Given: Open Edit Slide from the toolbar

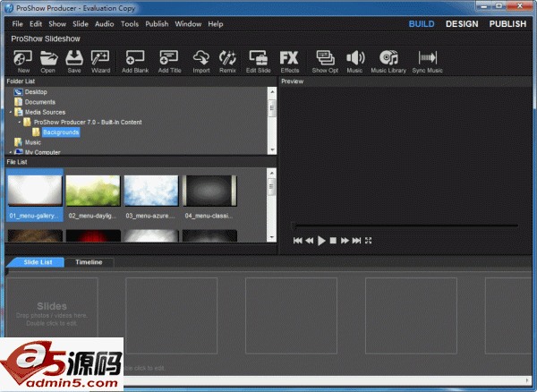Looking at the screenshot, I should click(x=259, y=62).
